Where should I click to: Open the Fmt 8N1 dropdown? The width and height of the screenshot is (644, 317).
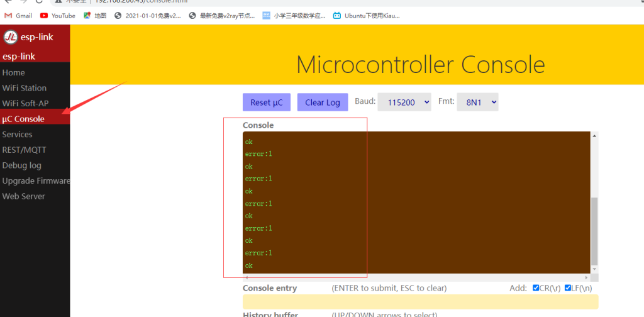(477, 102)
